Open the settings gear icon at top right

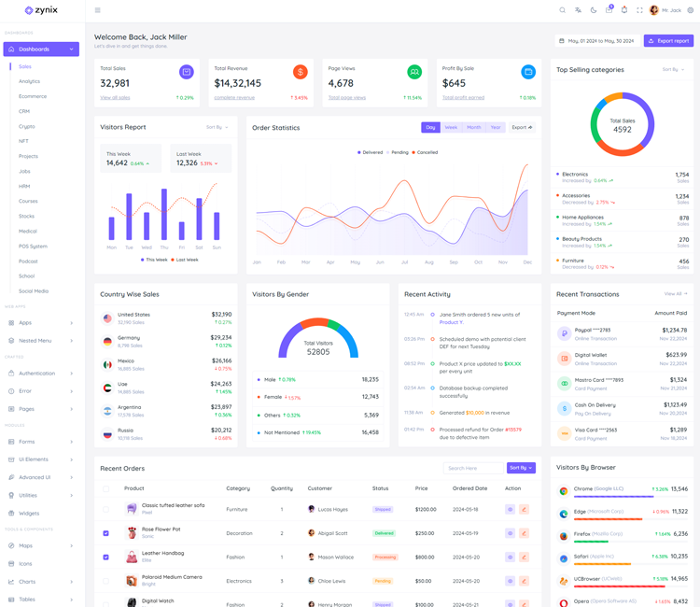[x=691, y=10]
